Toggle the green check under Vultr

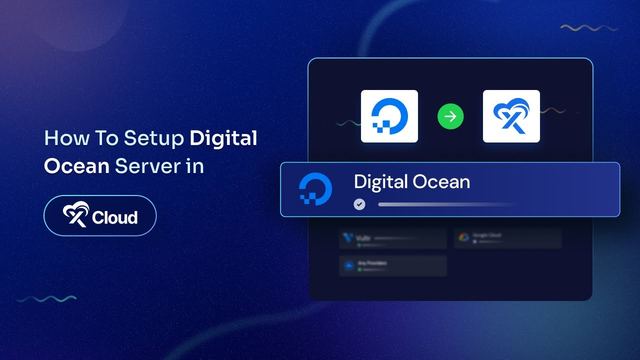(359, 245)
